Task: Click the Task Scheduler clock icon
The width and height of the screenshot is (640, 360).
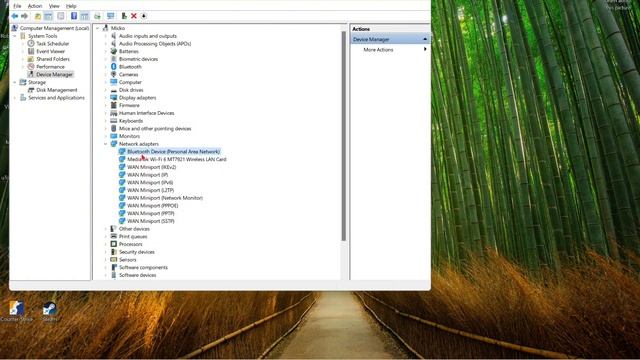Action: (31, 43)
